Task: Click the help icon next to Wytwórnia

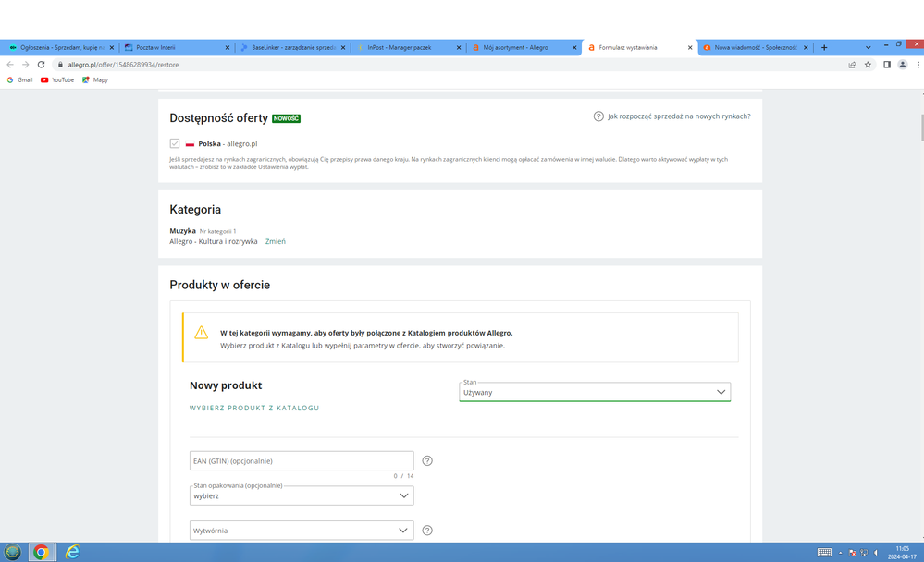Action: coord(427,531)
